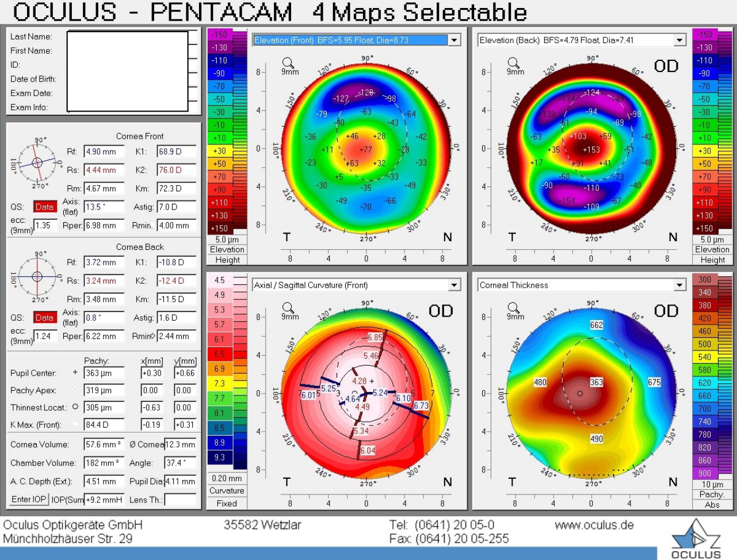Screen dimensions: 737x560
Task: Click the Cornea Back axis compass diagram
Action: click(37, 276)
